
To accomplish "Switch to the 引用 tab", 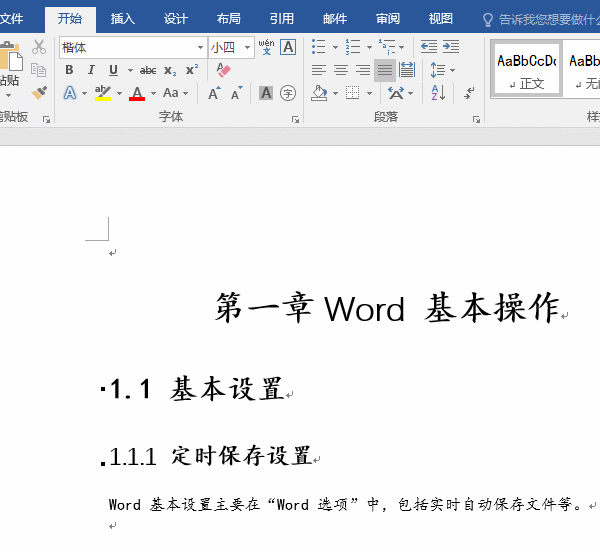I will click(x=282, y=19).
